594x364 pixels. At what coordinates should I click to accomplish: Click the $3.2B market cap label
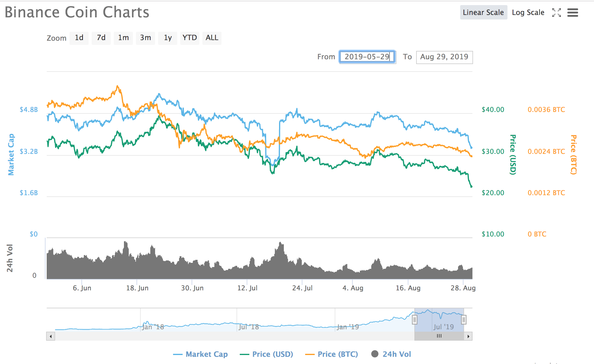[29, 151]
